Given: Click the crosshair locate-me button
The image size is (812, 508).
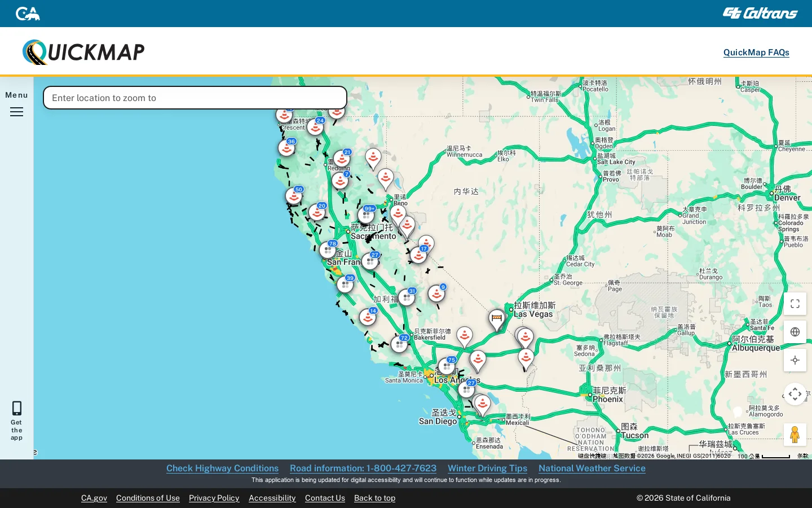Looking at the screenshot, I should point(795,360).
